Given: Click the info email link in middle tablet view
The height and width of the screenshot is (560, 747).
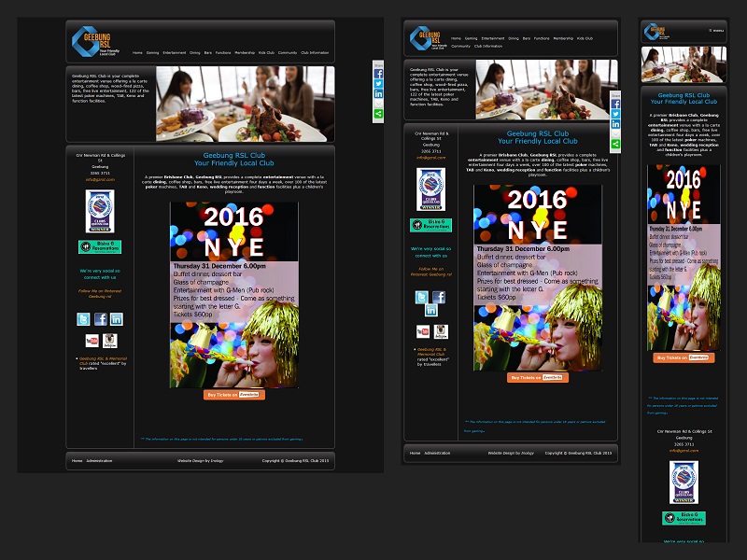Looking at the screenshot, I should point(430,158).
